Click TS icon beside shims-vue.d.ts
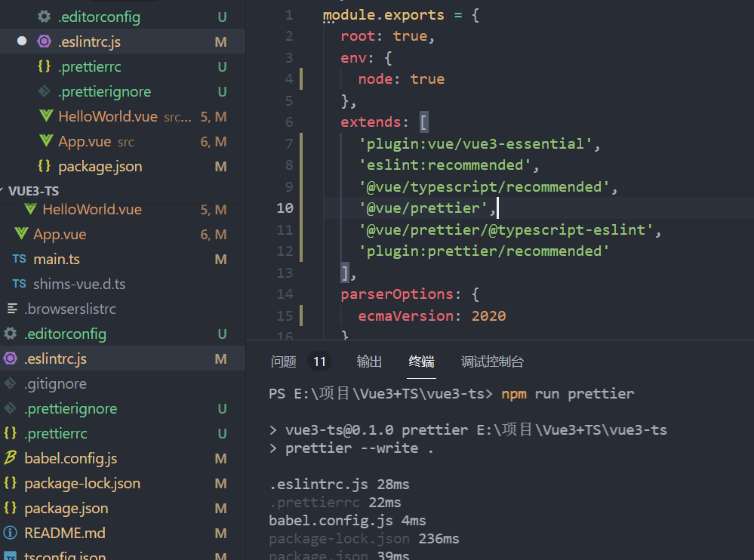This screenshot has width=754, height=560. pos(19,284)
